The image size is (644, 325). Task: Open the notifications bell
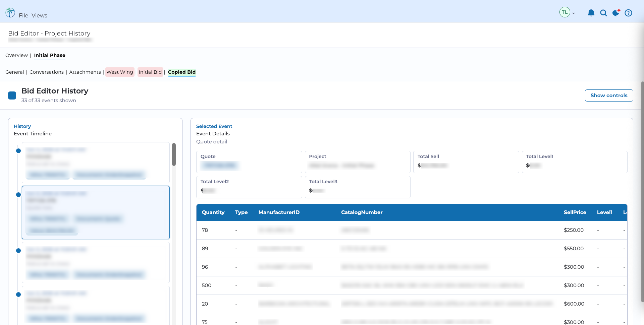[591, 13]
